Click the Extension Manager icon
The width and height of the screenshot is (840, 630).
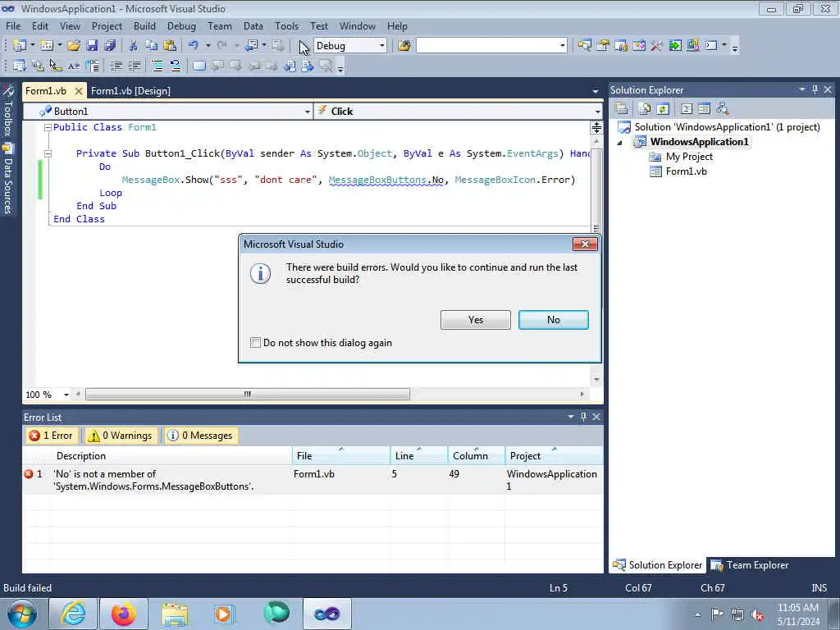[692, 46]
